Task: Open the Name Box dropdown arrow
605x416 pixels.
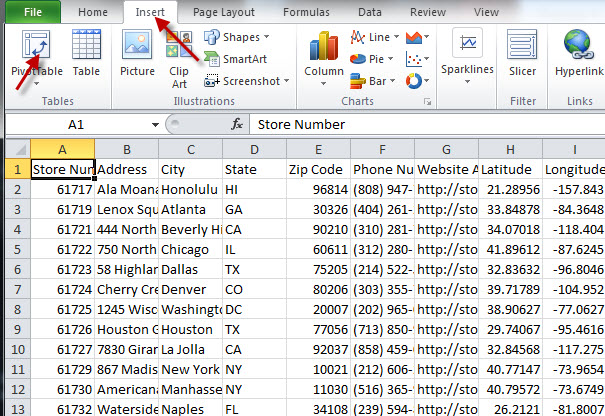Action: point(155,125)
